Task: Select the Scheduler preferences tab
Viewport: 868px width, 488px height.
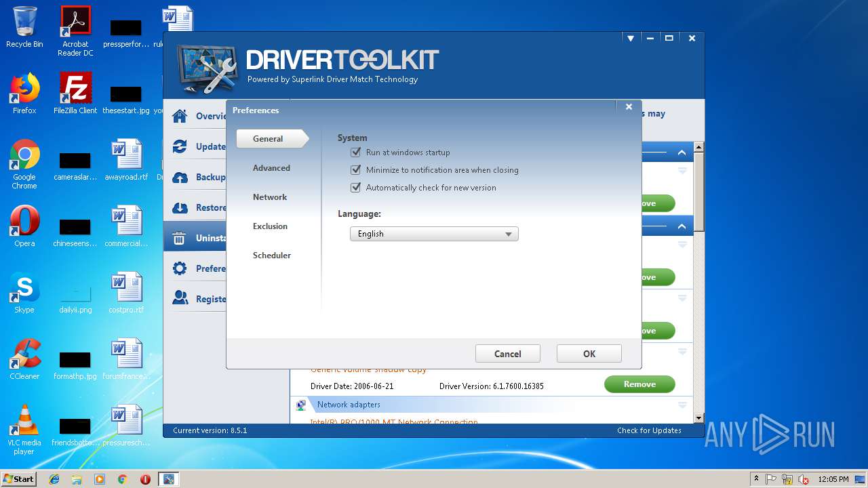Action: pyautogui.click(x=272, y=256)
